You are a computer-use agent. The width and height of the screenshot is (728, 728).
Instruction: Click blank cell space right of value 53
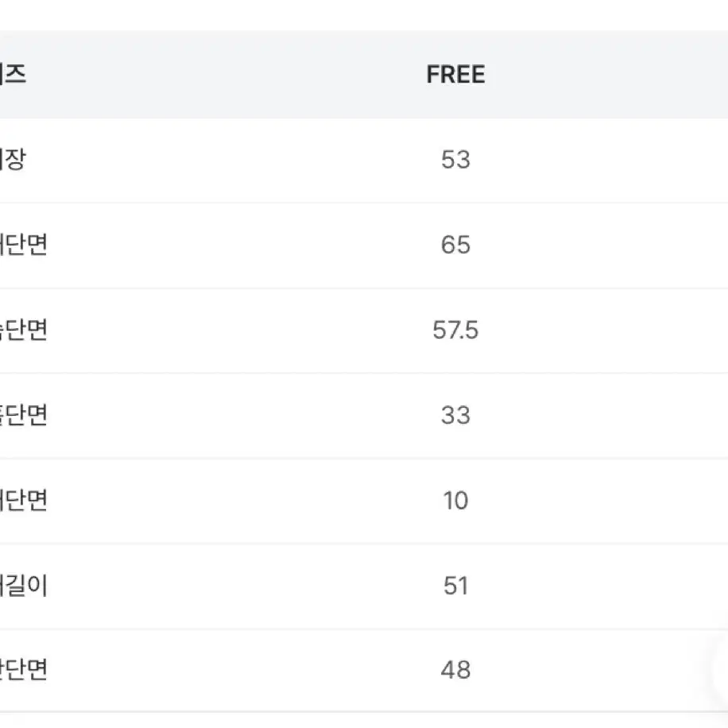603,160
